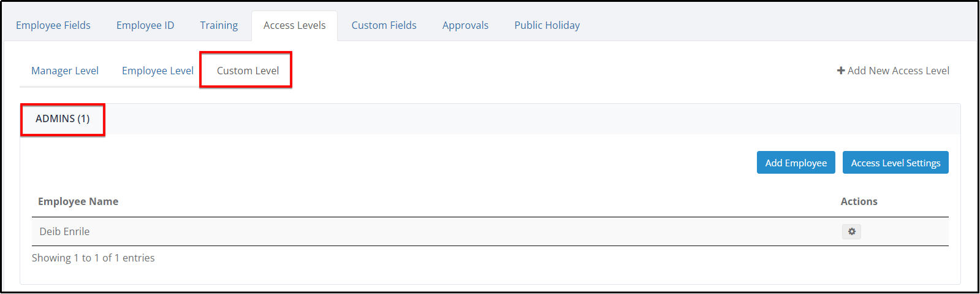Viewport: 980px width, 294px height.
Task: Sort by the Employee Name column header
Action: (x=78, y=201)
